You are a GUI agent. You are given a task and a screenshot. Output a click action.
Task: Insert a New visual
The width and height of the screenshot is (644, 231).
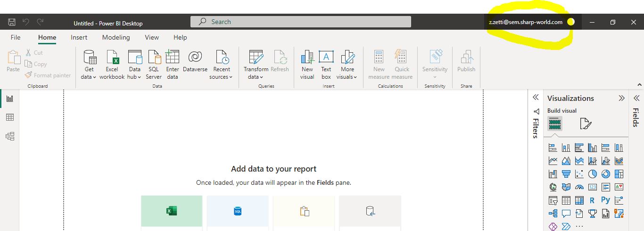[x=307, y=65]
